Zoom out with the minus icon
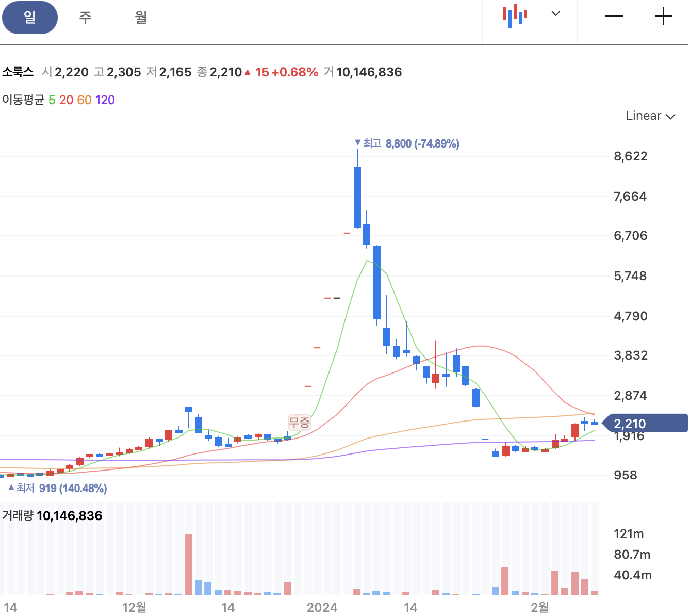This screenshot has height=616, width=690. click(614, 17)
